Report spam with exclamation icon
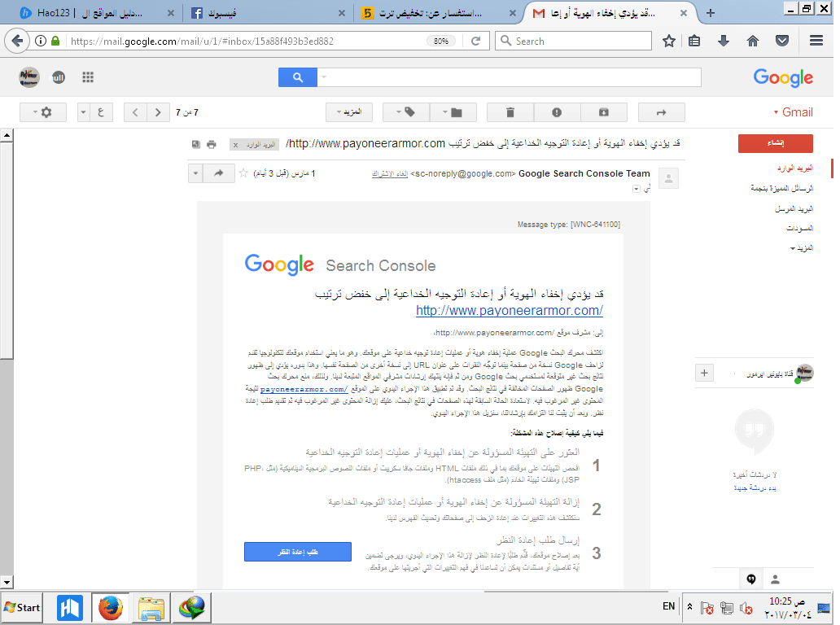 point(557,112)
